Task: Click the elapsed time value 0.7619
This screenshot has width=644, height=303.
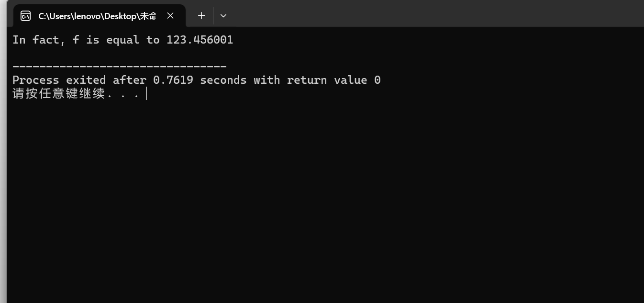Action: 173,80
